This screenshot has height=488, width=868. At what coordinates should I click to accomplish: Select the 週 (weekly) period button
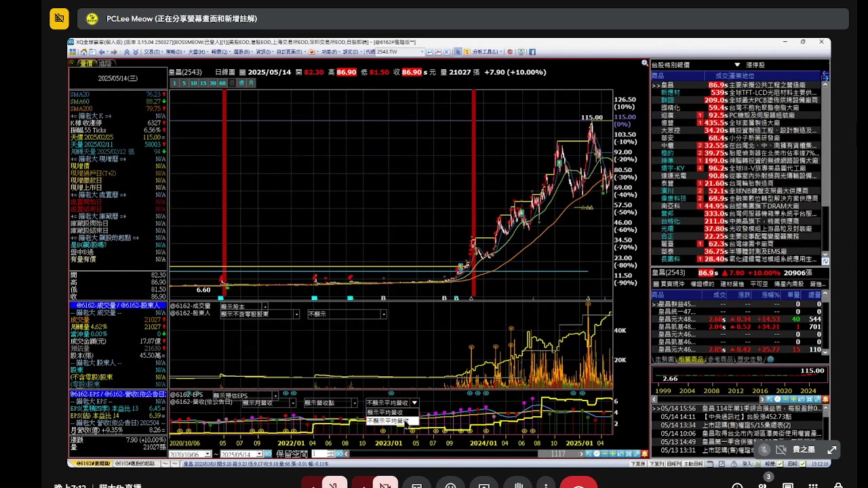click(x=242, y=83)
